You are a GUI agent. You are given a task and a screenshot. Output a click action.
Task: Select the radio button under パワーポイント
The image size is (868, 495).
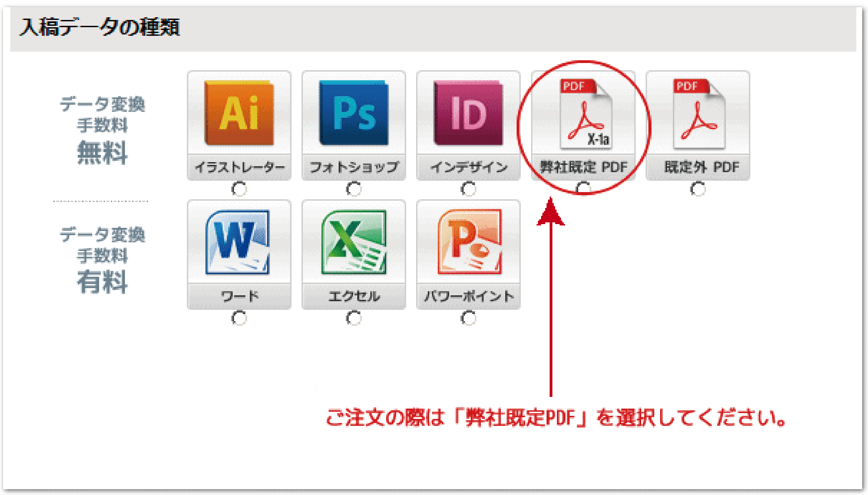click(468, 318)
